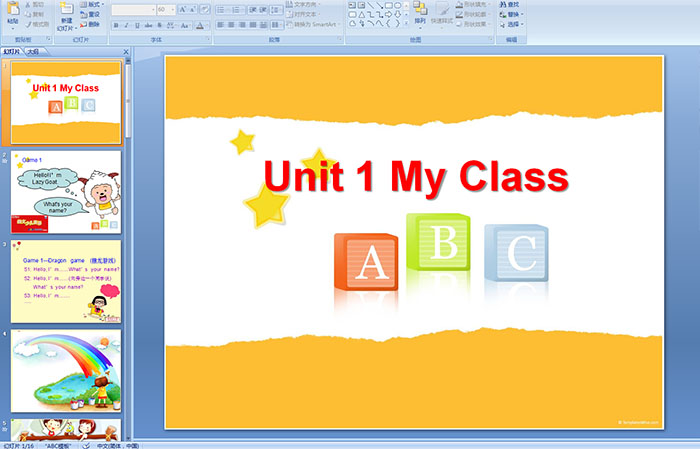700x449 pixels.
Task: Click the Copy (复制) icon
Action: coord(27,14)
